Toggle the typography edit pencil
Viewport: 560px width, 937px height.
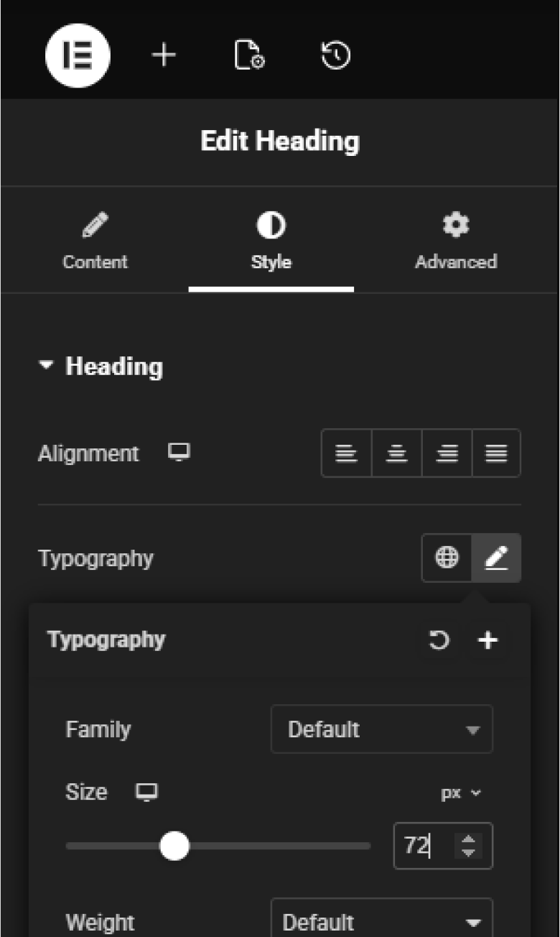(x=496, y=557)
